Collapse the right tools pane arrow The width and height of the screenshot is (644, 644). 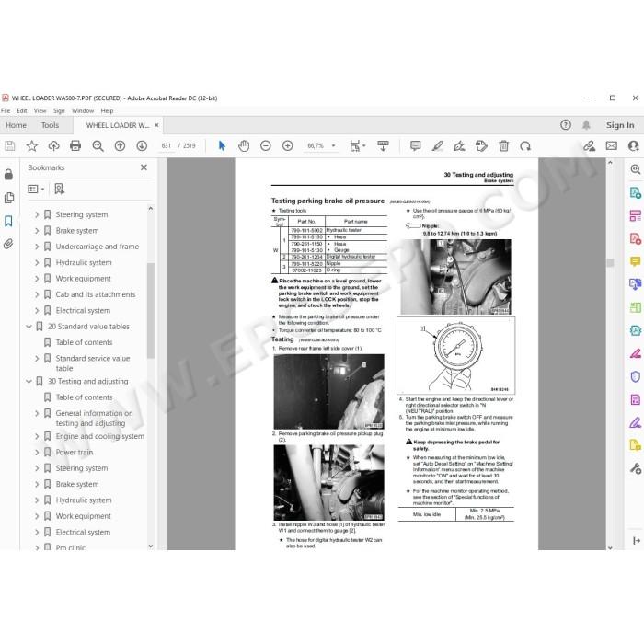point(637,541)
